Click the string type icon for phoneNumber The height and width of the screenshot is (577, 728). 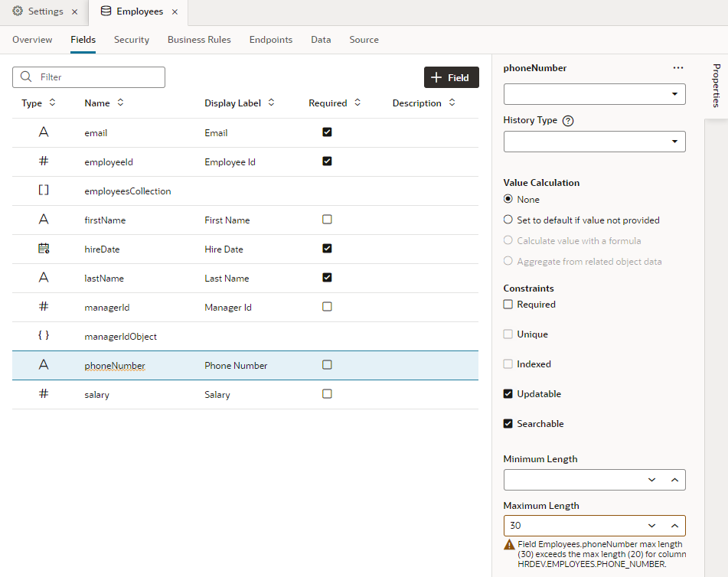tap(44, 364)
